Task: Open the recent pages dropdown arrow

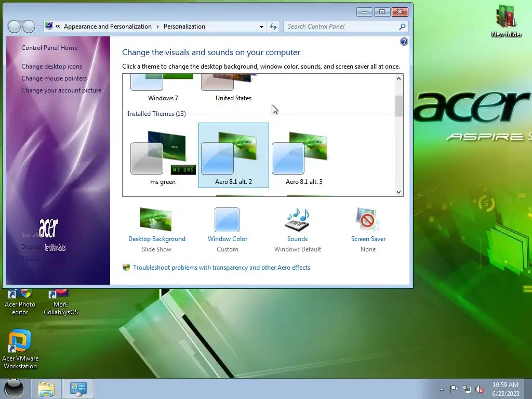Action: click(x=39, y=26)
